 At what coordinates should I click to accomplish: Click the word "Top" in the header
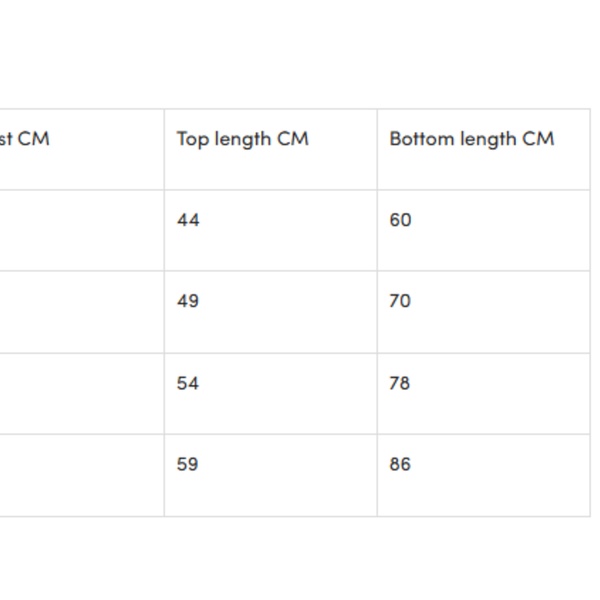[x=191, y=139]
